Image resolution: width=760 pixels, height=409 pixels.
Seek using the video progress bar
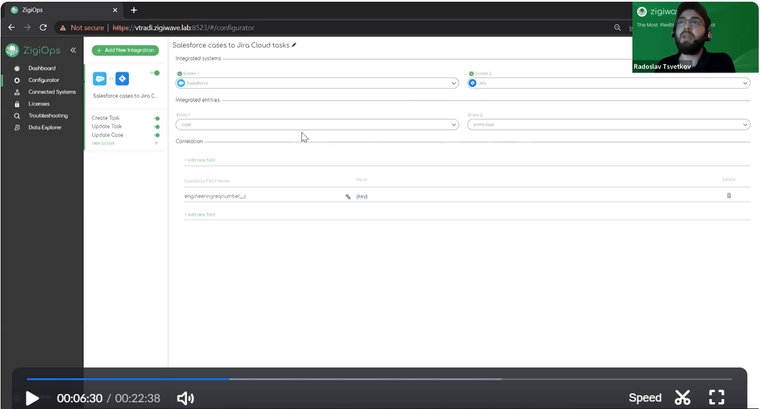pyautogui.click(x=379, y=379)
